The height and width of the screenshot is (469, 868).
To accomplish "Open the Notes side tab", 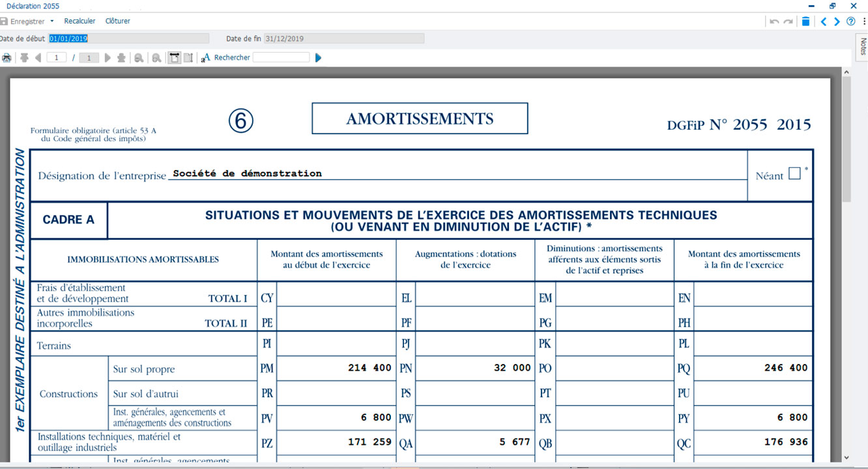I will pyautogui.click(x=862, y=47).
